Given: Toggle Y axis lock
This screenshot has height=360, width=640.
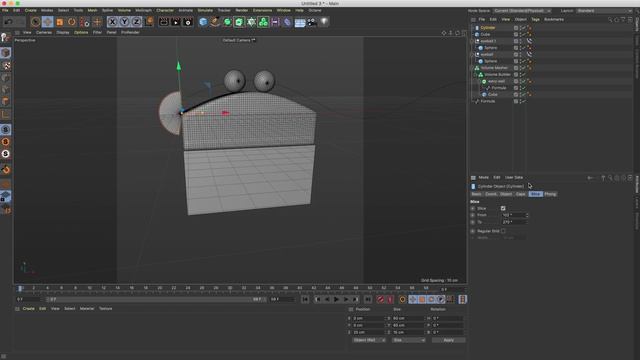Looking at the screenshot, I should click(124, 22).
